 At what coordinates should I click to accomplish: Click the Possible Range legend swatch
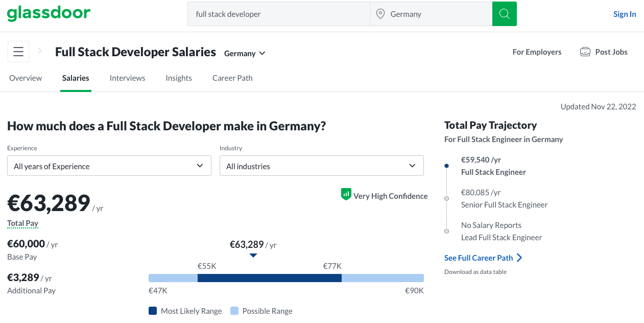(234, 311)
